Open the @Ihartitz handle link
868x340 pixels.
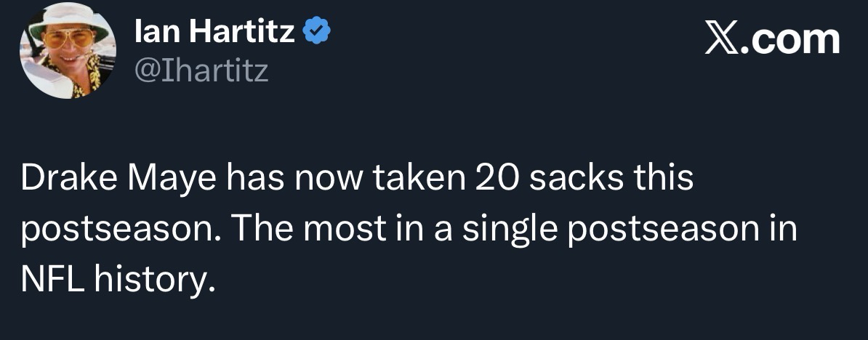(x=201, y=70)
